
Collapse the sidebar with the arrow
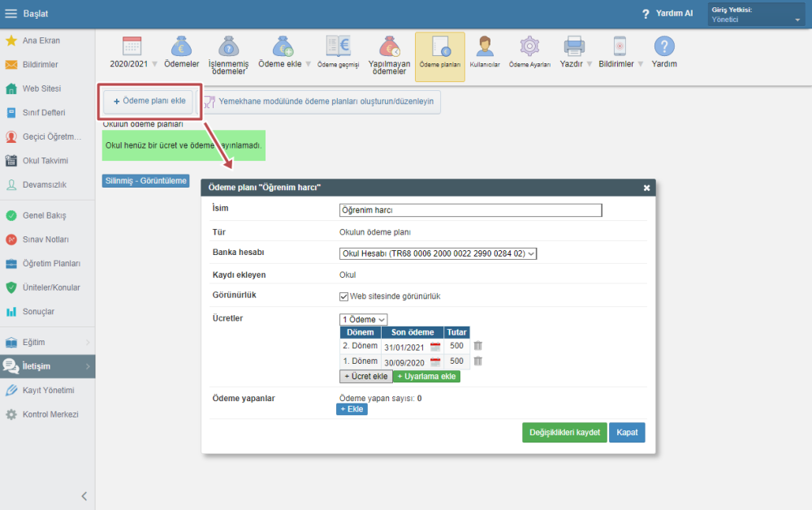pos(84,496)
